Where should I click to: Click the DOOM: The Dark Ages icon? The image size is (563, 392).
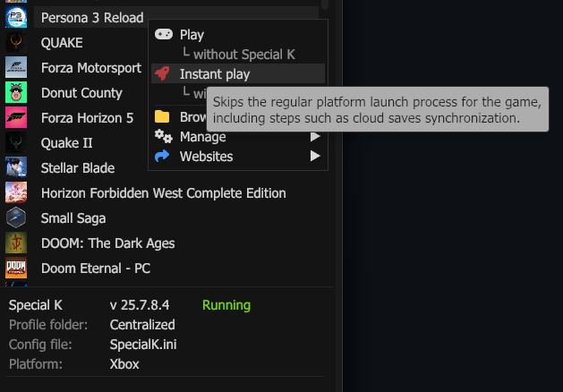[16, 243]
